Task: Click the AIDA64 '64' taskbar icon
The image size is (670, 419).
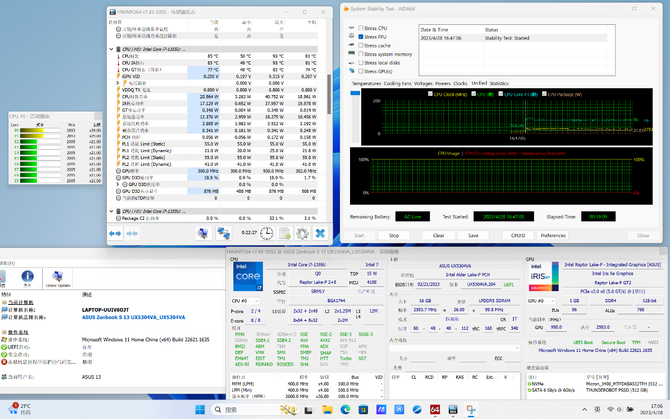Action: [x=435, y=410]
